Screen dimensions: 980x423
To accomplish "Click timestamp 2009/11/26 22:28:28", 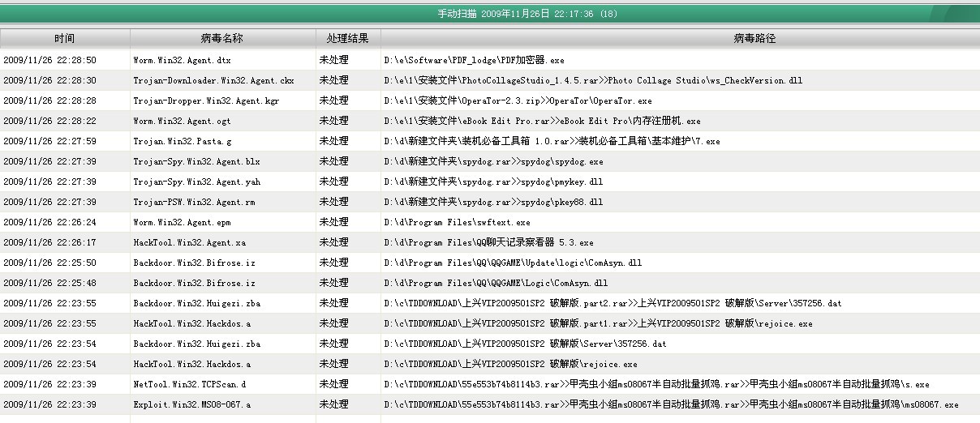I will point(49,100).
